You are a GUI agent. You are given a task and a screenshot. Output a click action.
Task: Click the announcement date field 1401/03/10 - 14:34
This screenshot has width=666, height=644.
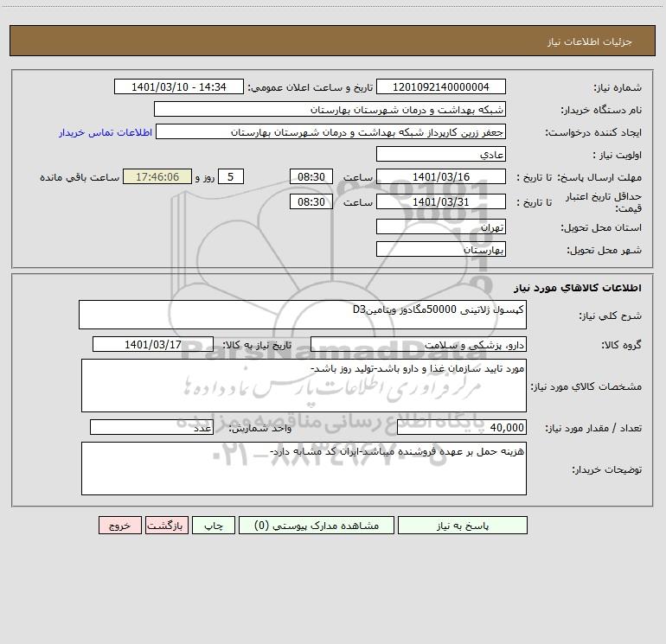tap(179, 86)
